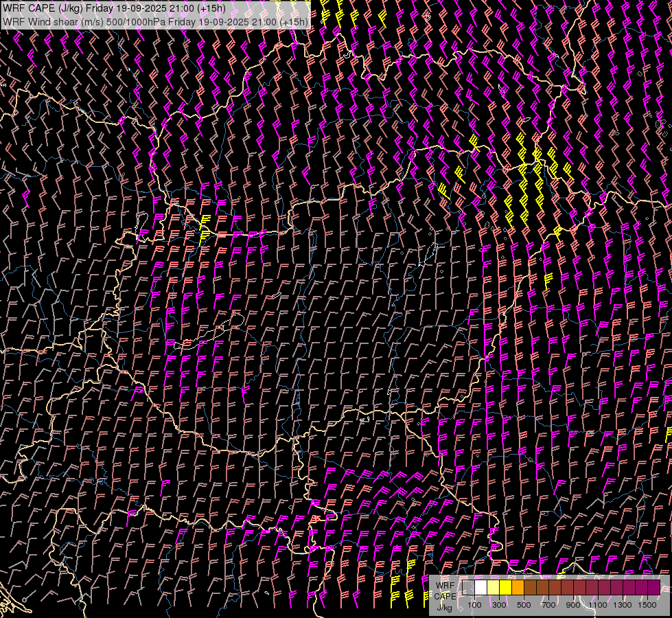Click the Lake Balaton outline on the map

(200, 338)
